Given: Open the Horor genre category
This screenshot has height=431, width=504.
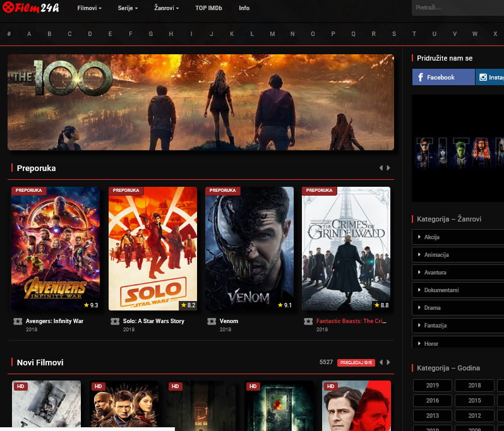Looking at the screenshot, I should coord(458,343).
